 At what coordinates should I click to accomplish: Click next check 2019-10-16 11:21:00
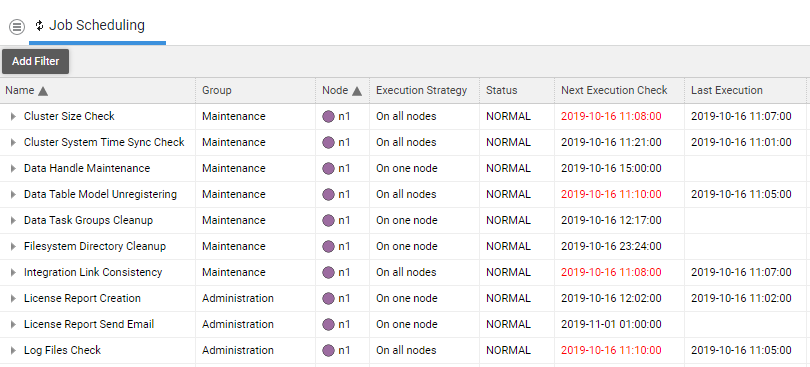click(611, 142)
